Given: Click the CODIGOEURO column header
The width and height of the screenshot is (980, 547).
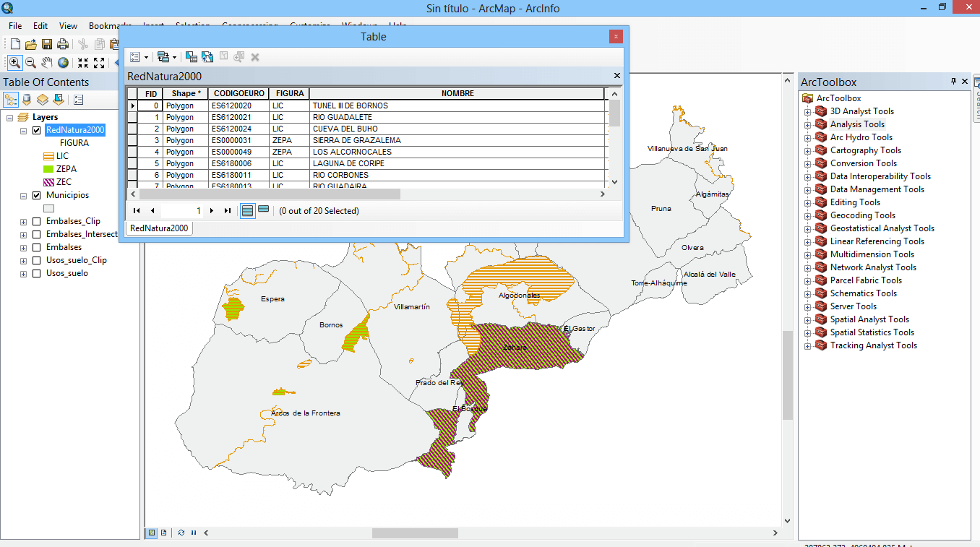Looking at the screenshot, I should 238,94.
